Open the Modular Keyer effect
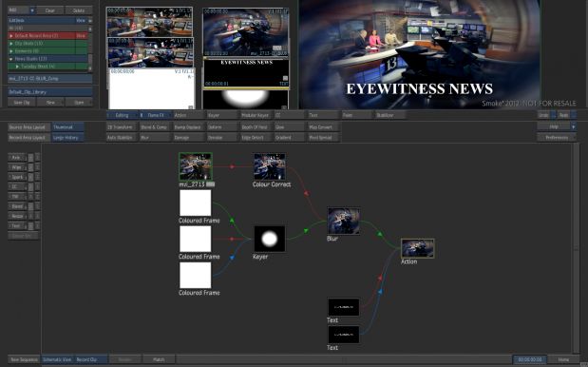588x367 pixels. (x=256, y=115)
